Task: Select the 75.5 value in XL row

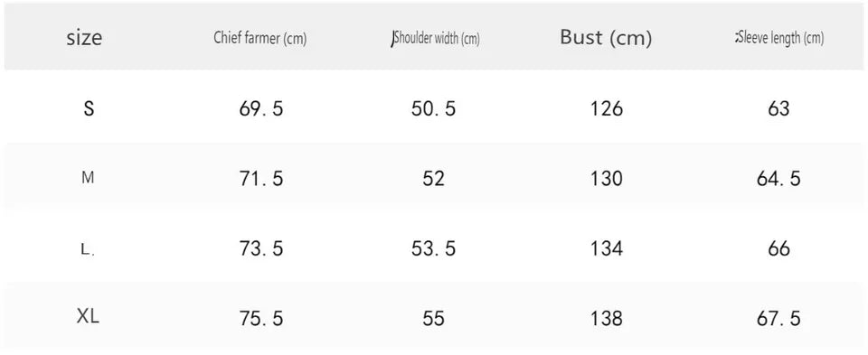Action: [x=260, y=319]
